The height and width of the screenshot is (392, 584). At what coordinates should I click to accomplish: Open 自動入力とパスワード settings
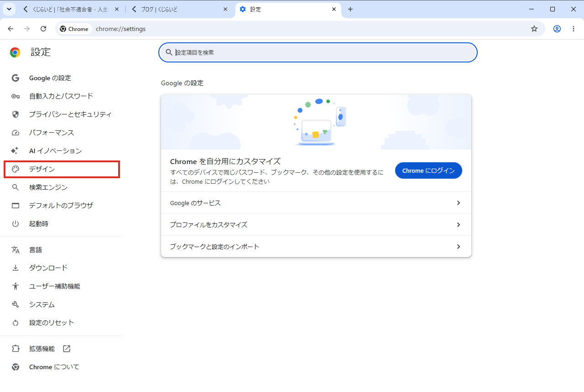coord(61,96)
